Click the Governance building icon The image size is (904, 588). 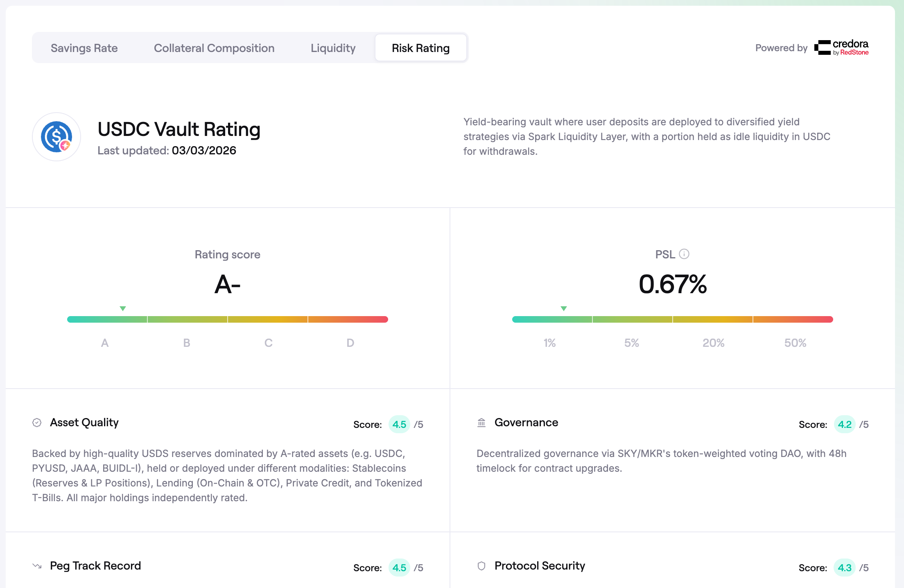tap(481, 423)
